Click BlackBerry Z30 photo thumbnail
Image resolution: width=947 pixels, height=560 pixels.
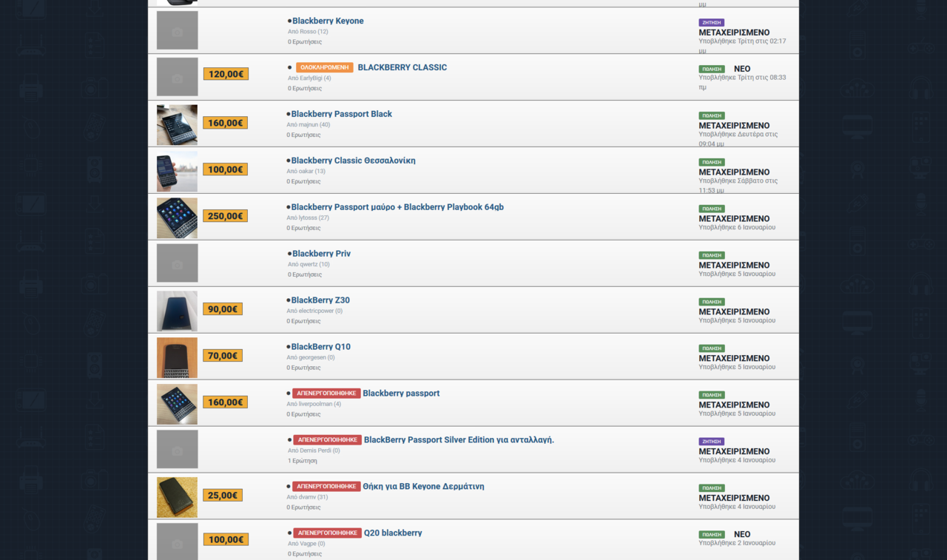tap(178, 311)
